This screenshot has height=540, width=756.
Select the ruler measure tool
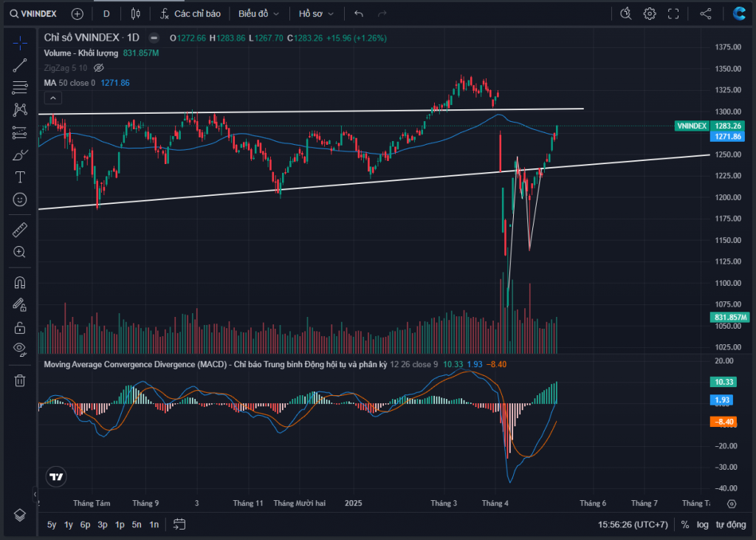tap(20, 230)
